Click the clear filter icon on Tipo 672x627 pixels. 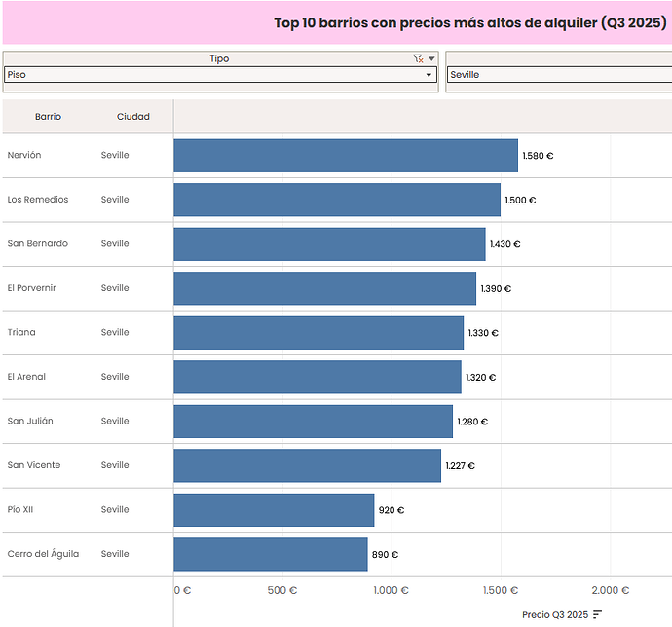418,59
